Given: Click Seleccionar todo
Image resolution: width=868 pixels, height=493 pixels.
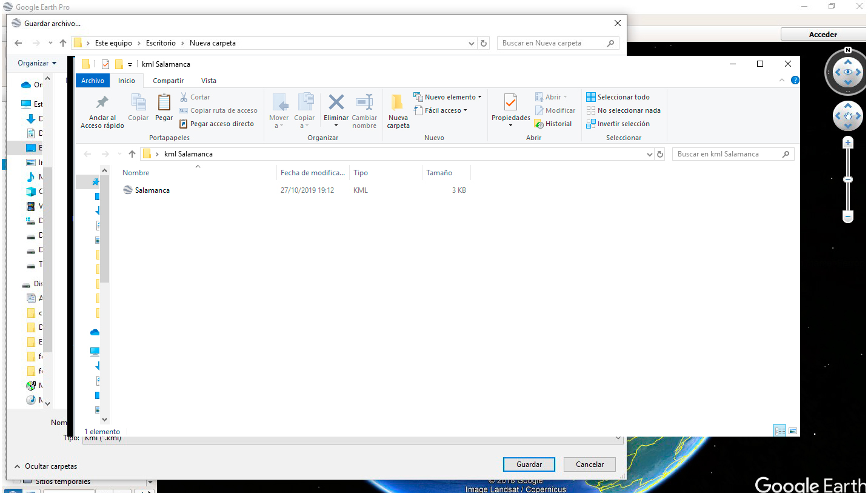Looking at the screenshot, I should coord(618,97).
